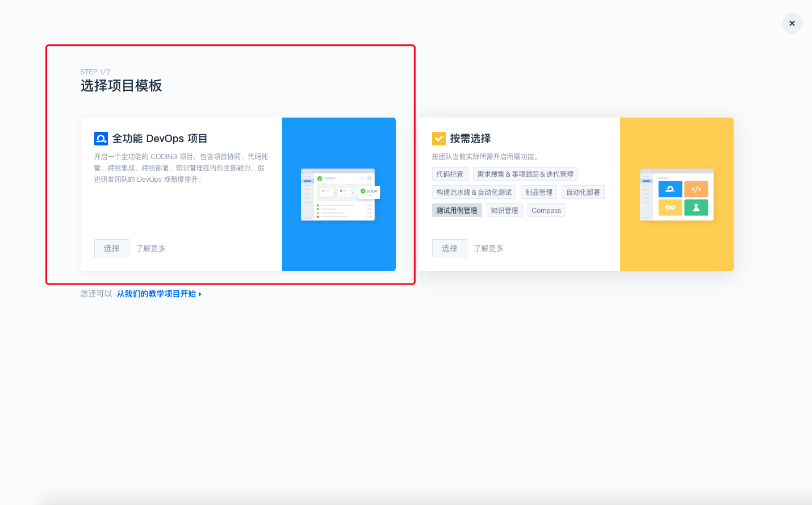Viewport: 812px width, 505px height.
Task: Click the green flask icon in yellow illustration
Action: coord(696,207)
